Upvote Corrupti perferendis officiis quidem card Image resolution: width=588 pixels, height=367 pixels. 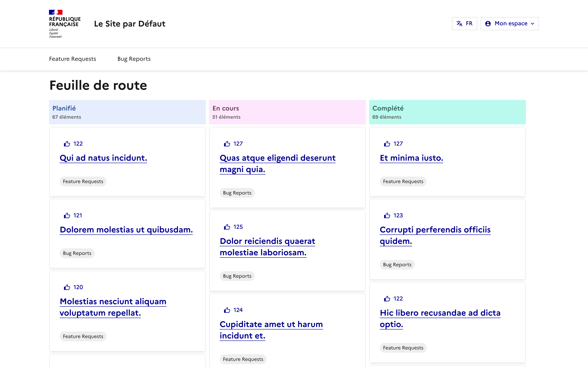point(387,216)
